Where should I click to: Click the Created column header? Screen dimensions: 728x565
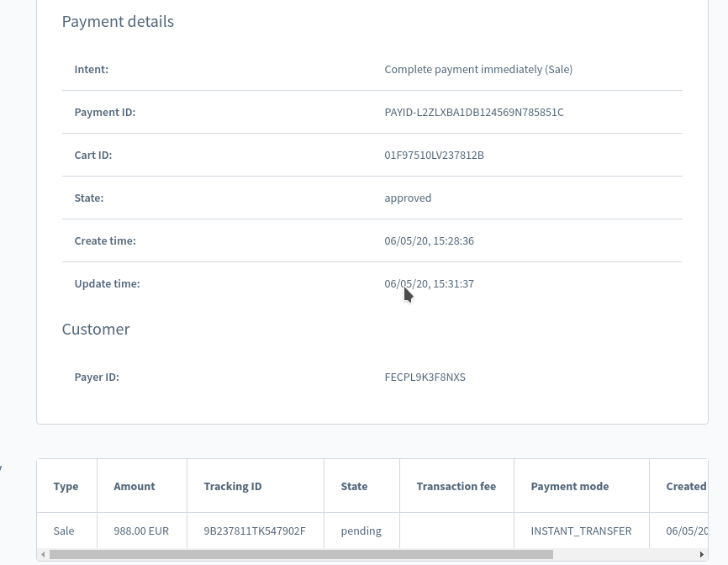tap(686, 486)
